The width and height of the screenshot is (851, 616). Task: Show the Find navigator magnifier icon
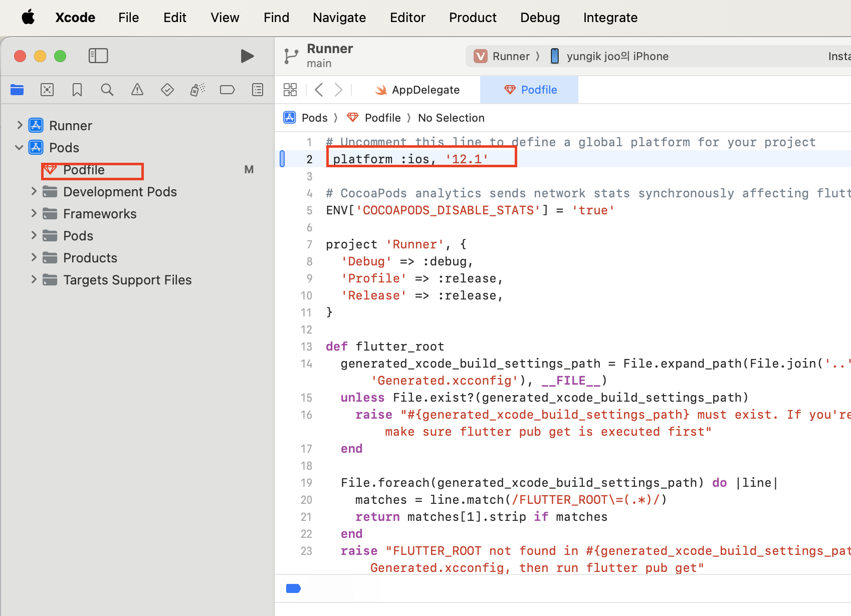(x=107, y=90)
